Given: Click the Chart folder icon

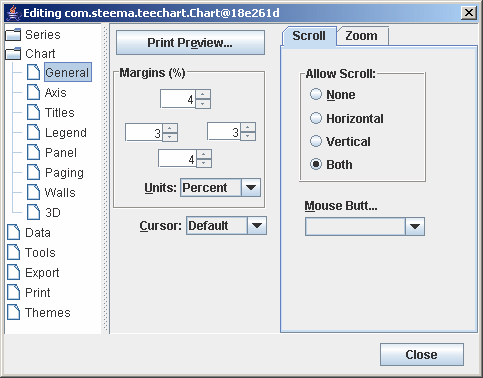Looking at the screenshot, I should click(x=13, y=54).
